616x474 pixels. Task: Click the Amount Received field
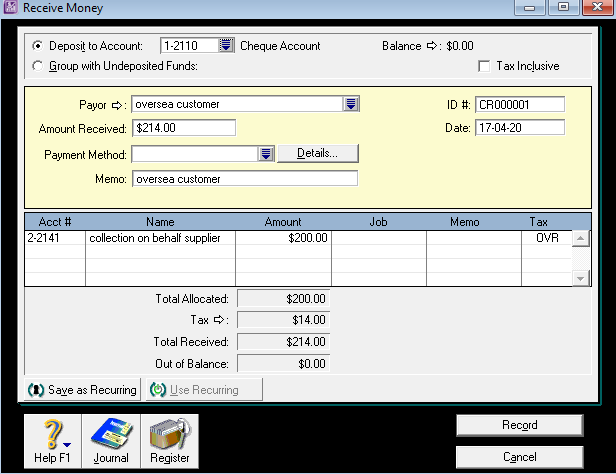pyautogui.click(x=184, y=128)
